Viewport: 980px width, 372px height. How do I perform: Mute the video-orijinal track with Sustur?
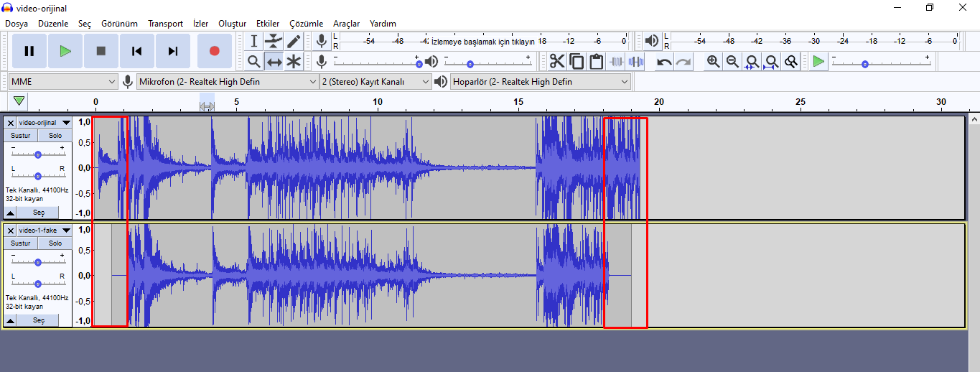[x=21, y=135]
